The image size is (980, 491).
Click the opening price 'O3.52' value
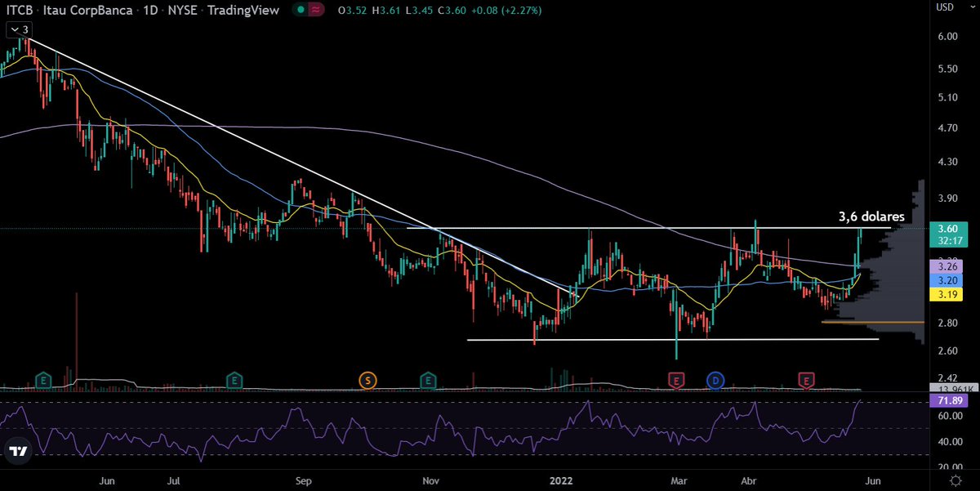pos(353,10)
